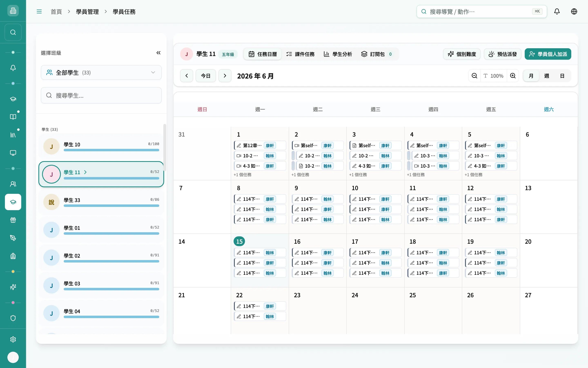Open the sidebar shield icon
Viewport: 588px width, 368px height.
(x=13, y=318)
